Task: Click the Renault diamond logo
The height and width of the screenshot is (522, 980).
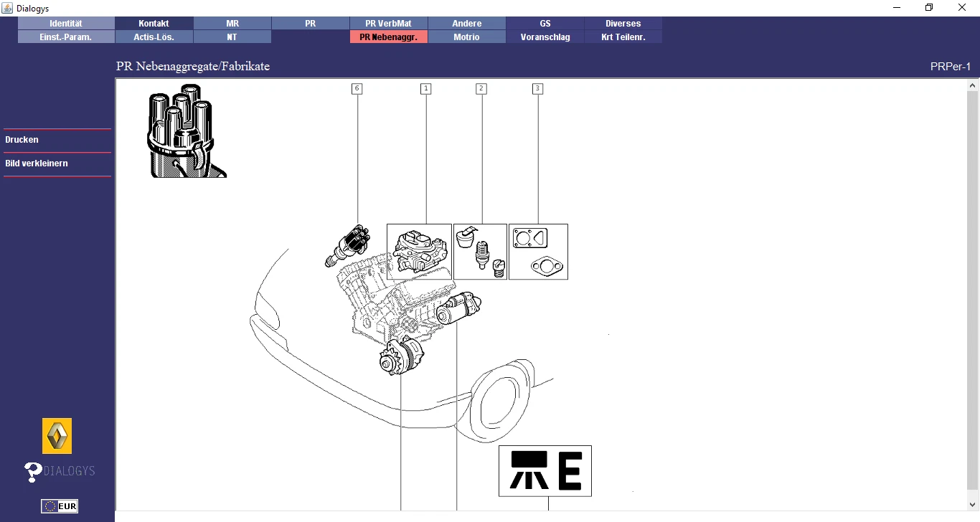Action: 57,435
